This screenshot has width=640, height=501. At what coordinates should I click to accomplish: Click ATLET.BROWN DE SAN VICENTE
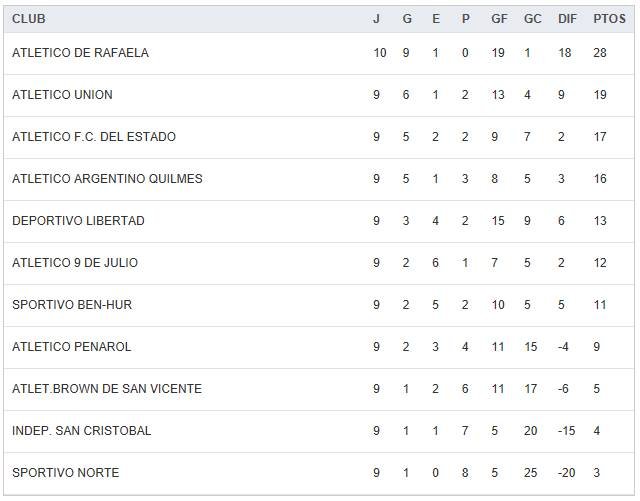click(x=107, y=389)
